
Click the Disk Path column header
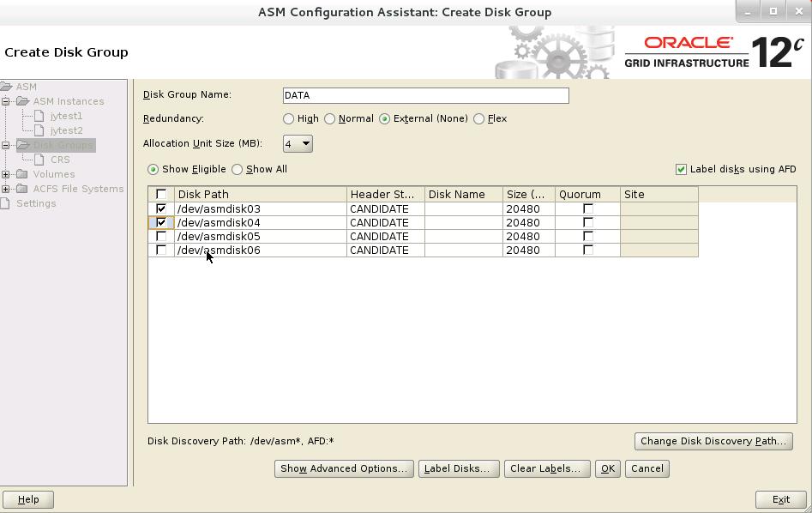(x=261, y=195)
